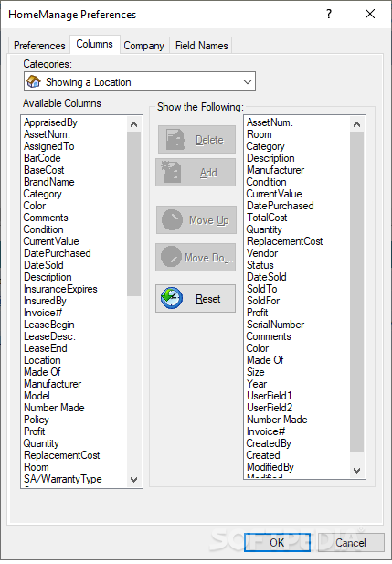Select InsuranceExpires in Available Columns
The width and height of the screenshot is (392, 564).
60,289
